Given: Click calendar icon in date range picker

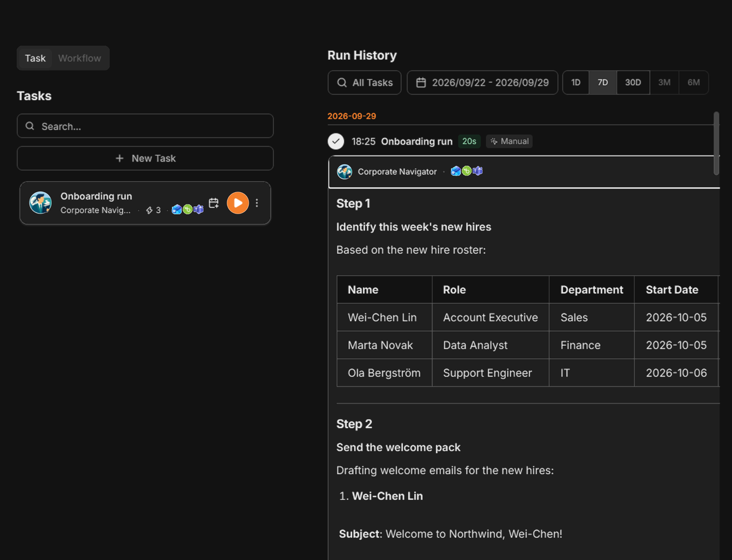Looking at the screenshot, I should coord(421,82).
